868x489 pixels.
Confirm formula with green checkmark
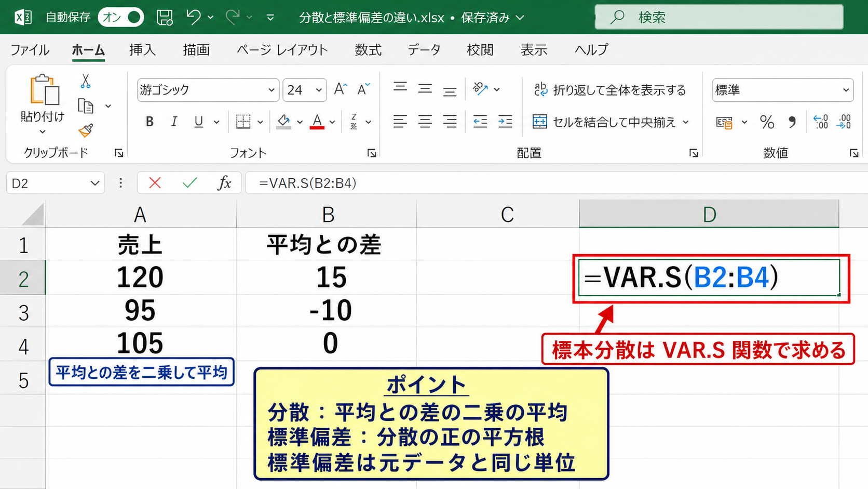[189, 183]
